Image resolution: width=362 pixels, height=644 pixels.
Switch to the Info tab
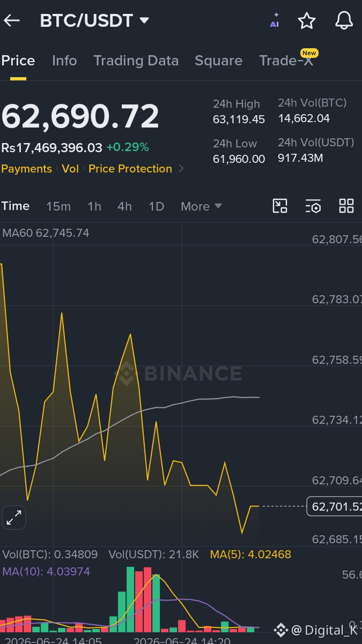pyautogui.click(x=64, y=61)
